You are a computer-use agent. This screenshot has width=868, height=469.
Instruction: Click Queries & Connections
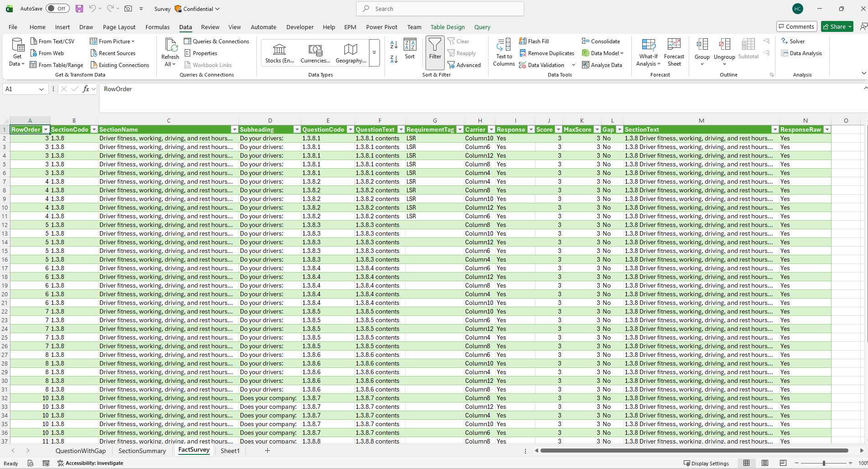(x=217, y=41)
